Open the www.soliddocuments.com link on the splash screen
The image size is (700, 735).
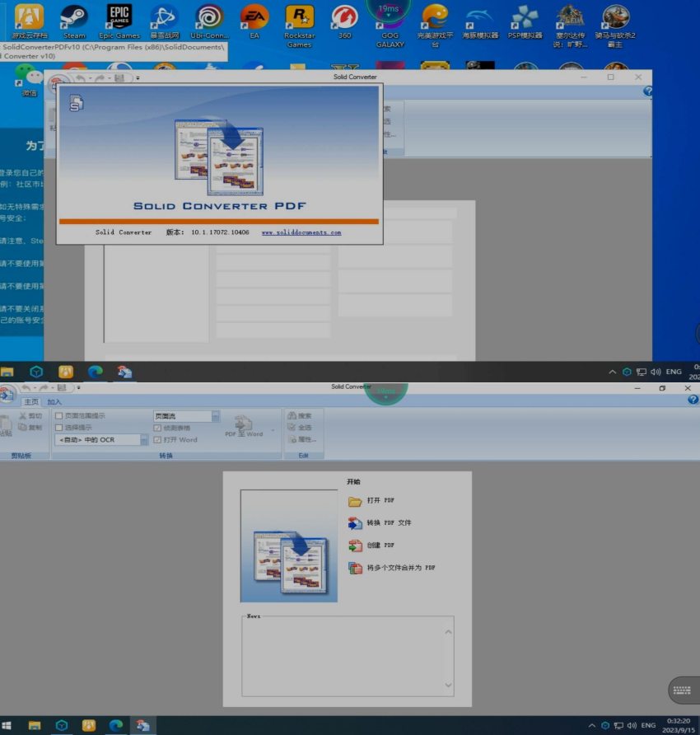[301, 232]
